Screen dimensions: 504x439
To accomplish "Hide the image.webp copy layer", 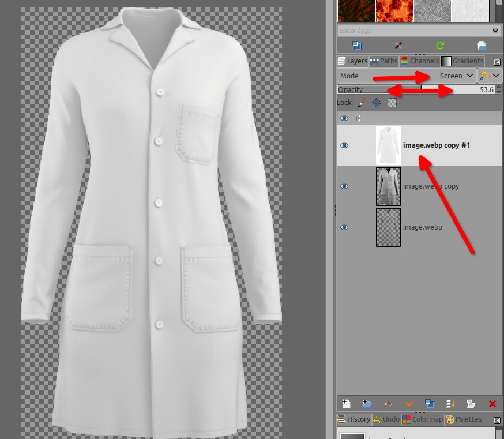I will 344,186.
